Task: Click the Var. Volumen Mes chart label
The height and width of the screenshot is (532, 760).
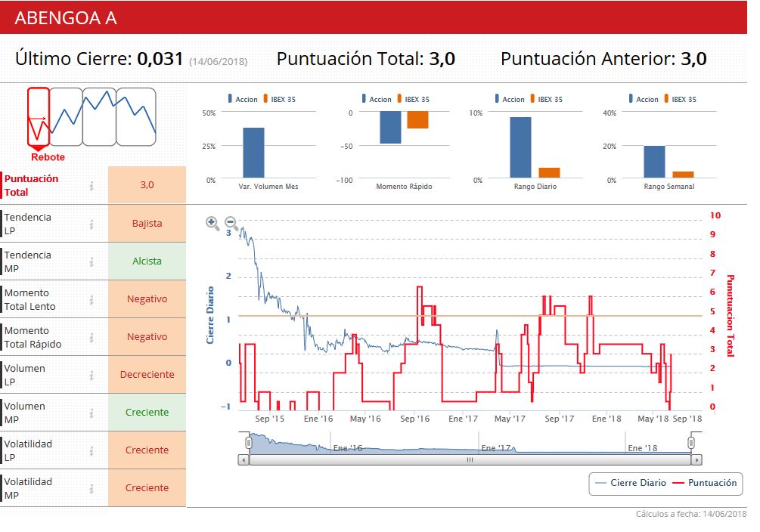Action: [268, 187]
